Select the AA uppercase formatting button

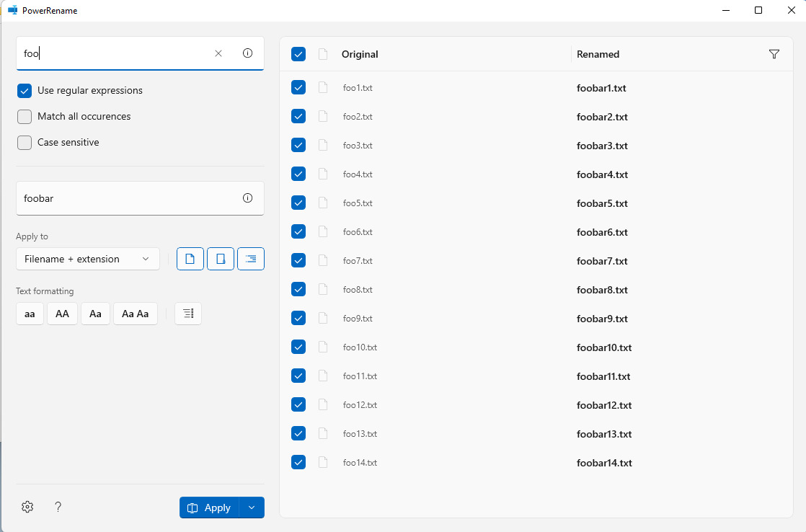tap(62, 314)
